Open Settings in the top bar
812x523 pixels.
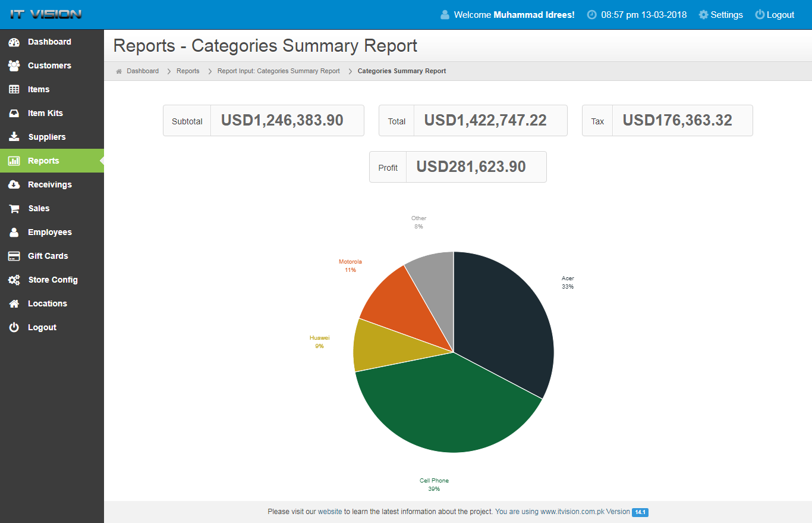(x=720, y=15)
